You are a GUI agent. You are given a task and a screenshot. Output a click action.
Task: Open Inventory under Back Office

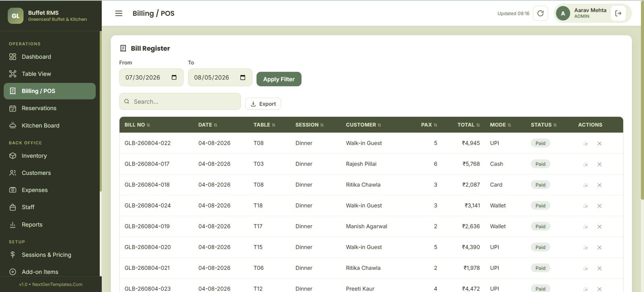coord(50,156)
